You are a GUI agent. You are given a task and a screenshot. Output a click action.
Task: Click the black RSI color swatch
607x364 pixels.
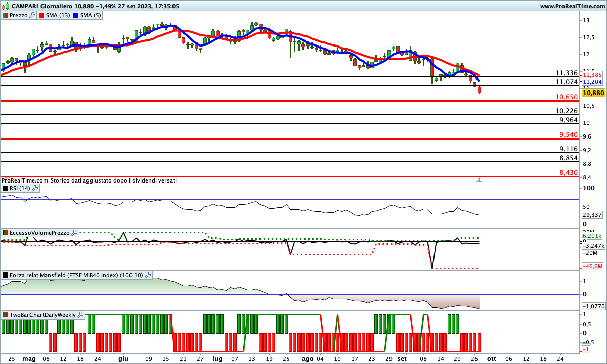point(5,188)
